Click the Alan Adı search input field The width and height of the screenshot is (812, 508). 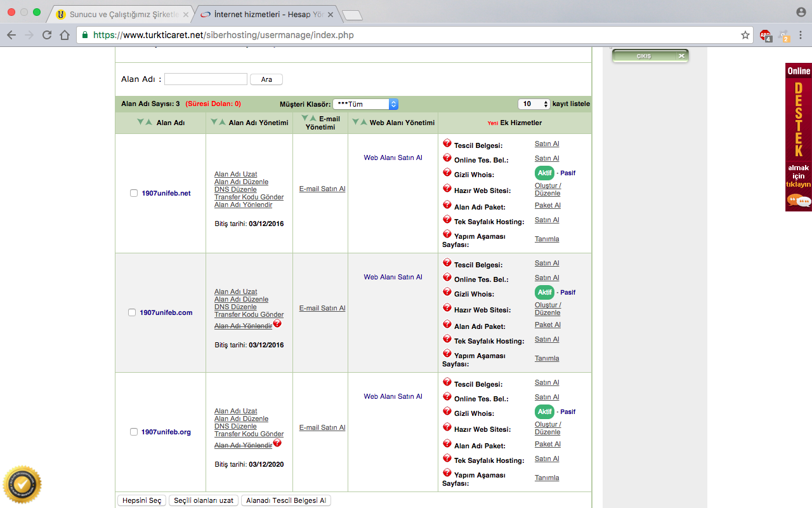pos(206,79)
